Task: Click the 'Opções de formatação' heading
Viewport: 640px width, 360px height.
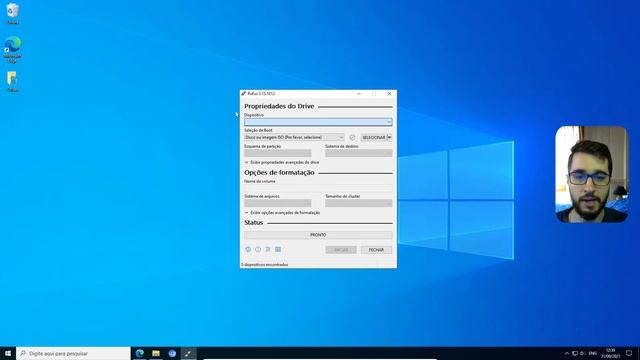Action: [279, 173]
